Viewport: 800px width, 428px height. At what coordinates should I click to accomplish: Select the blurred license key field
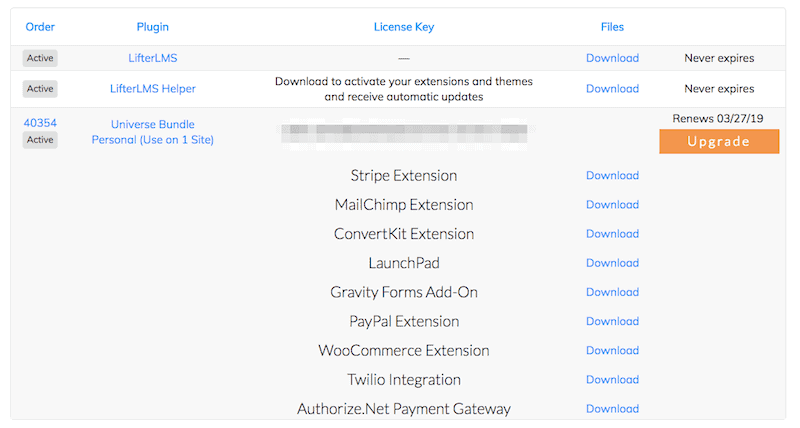(x=404, y=135)
